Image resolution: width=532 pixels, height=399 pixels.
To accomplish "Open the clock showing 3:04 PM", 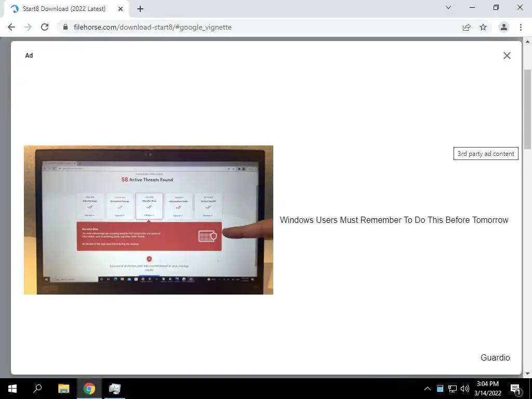I will [487, 389].
